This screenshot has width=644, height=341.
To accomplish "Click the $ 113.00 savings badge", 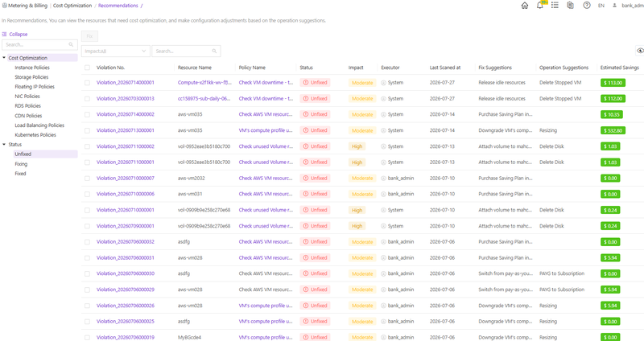I will (x=613, y=83).
